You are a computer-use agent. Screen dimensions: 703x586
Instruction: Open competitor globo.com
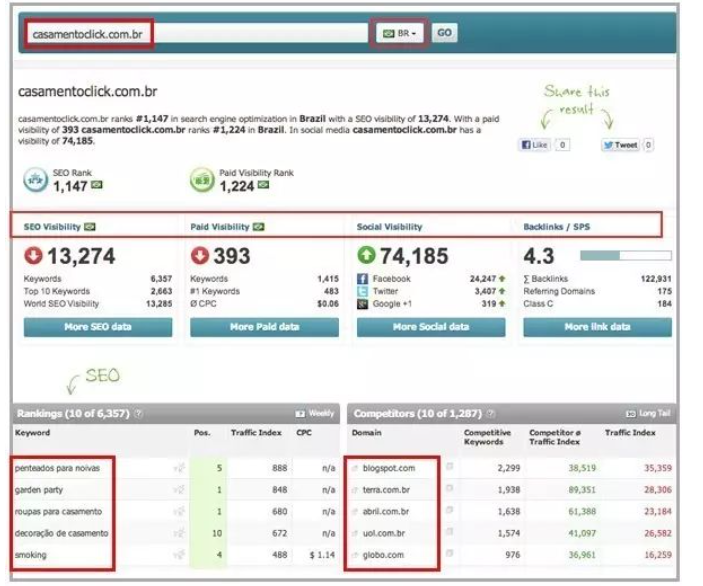pos(383,555)
